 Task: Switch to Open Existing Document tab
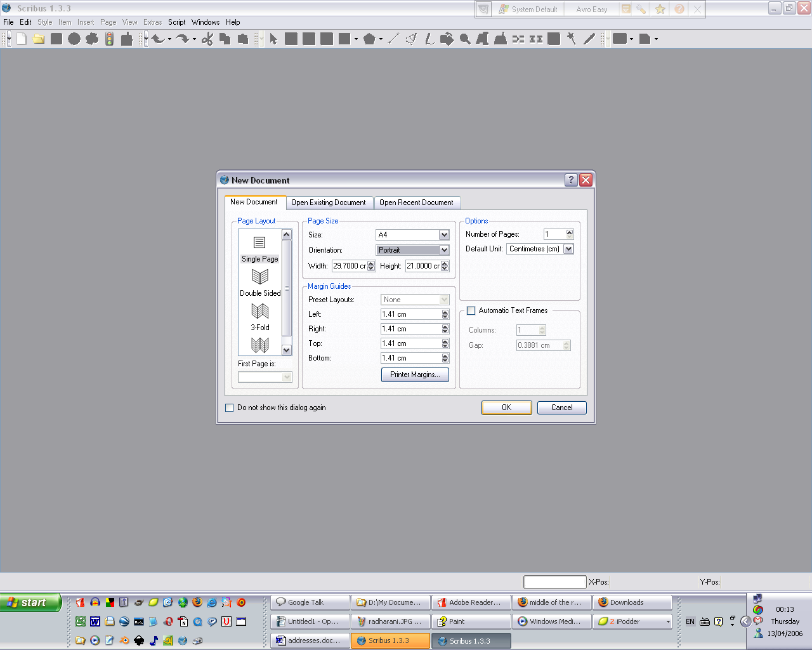328,202
